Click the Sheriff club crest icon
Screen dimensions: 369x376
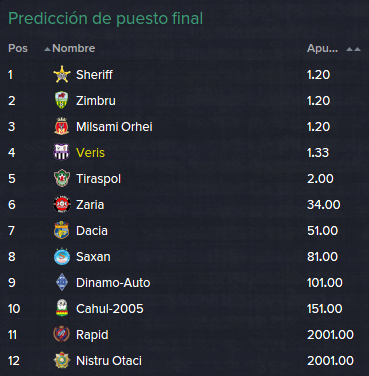click(x=62, y=74)
